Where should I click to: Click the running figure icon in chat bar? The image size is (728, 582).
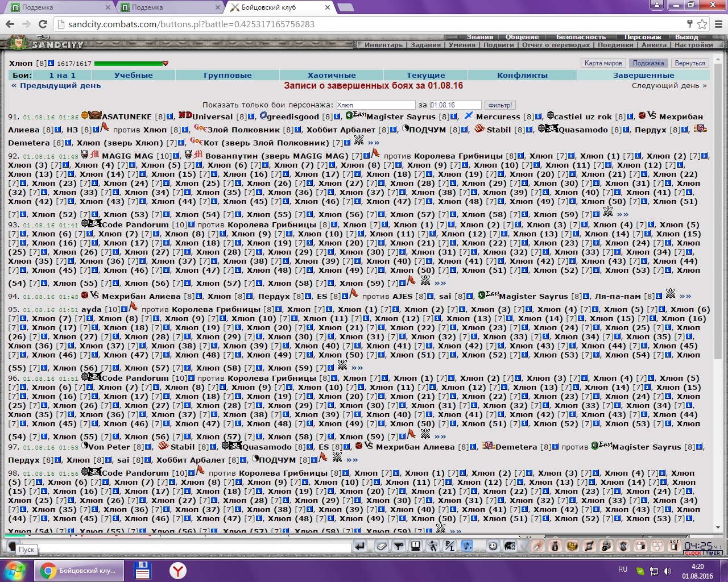[433, 546]
